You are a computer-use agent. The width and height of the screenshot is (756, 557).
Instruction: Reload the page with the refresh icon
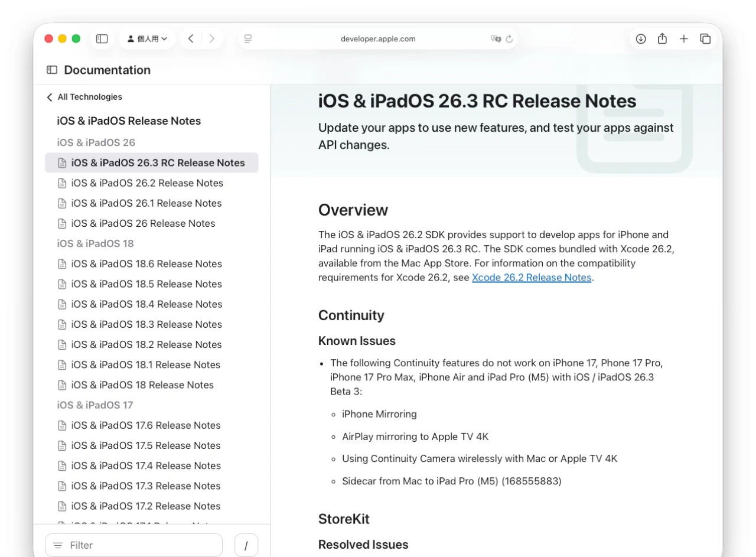(509, 38)
